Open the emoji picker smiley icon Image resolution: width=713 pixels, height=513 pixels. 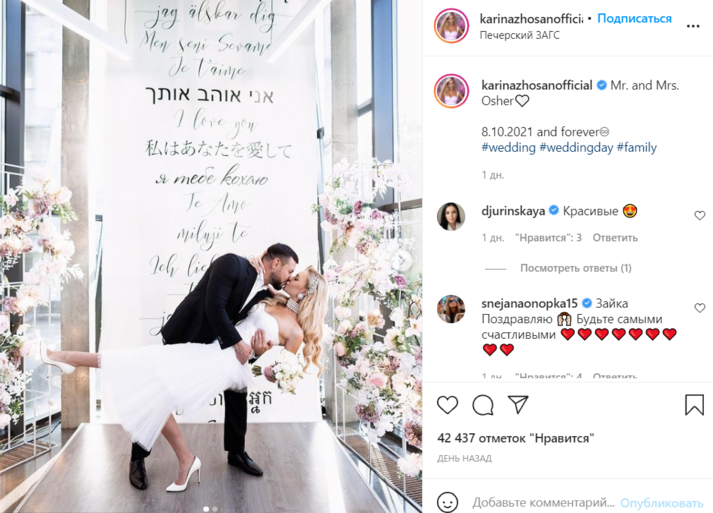point(447,503)
